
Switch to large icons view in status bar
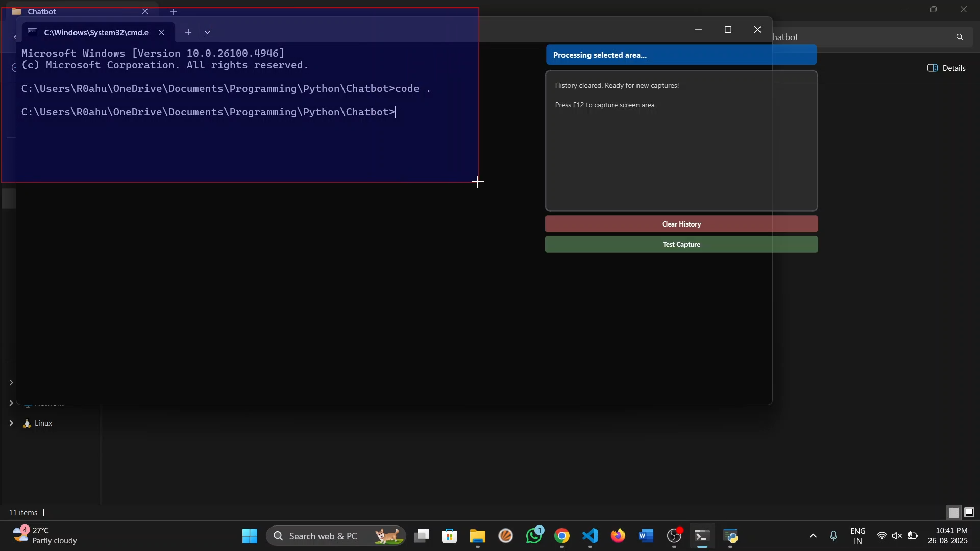pos(970,513)
